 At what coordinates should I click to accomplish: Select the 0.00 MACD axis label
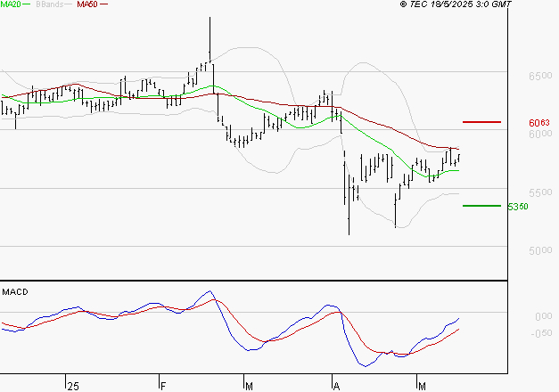coord(543,316)
